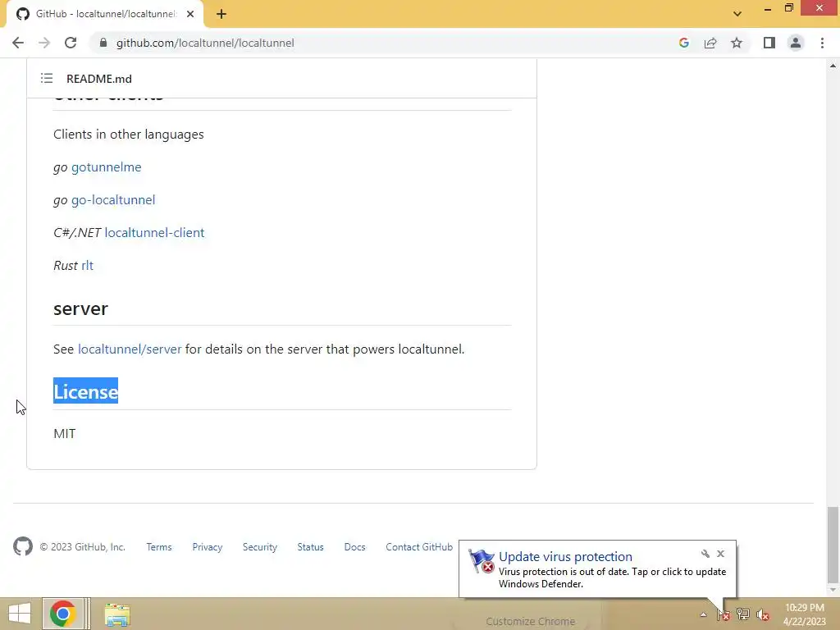
Task: Click 'Clients in other languages' text
Action: coord(129,135)
